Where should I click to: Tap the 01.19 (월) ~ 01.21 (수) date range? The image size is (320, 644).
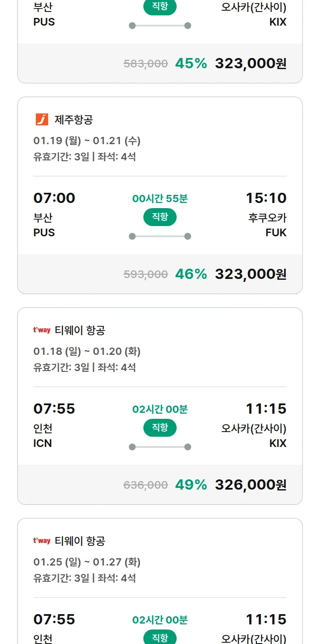[87, 141]
